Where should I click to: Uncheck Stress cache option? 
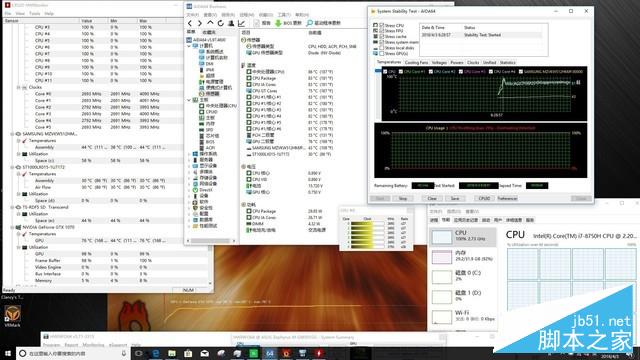382,36
